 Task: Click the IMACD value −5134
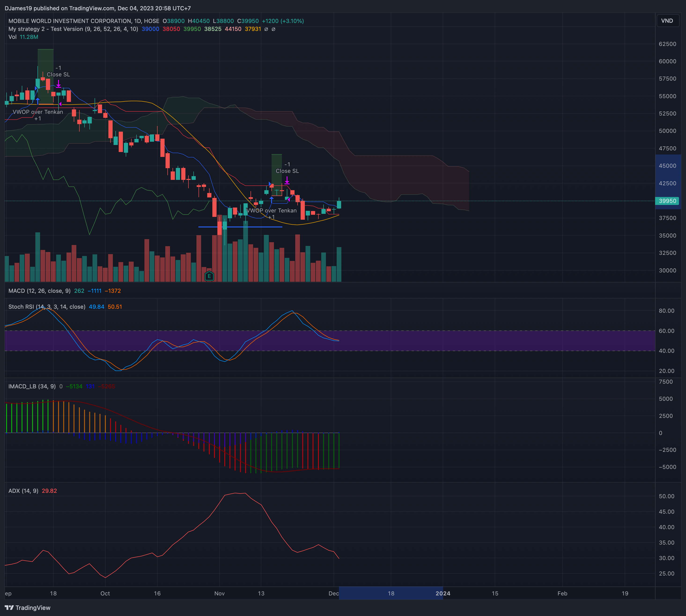(74, 386)
